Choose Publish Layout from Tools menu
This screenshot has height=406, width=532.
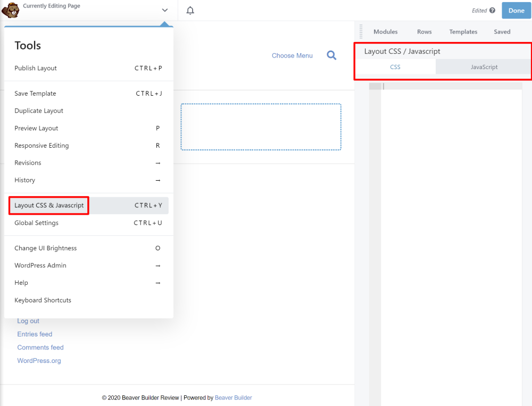coord(88,68)
